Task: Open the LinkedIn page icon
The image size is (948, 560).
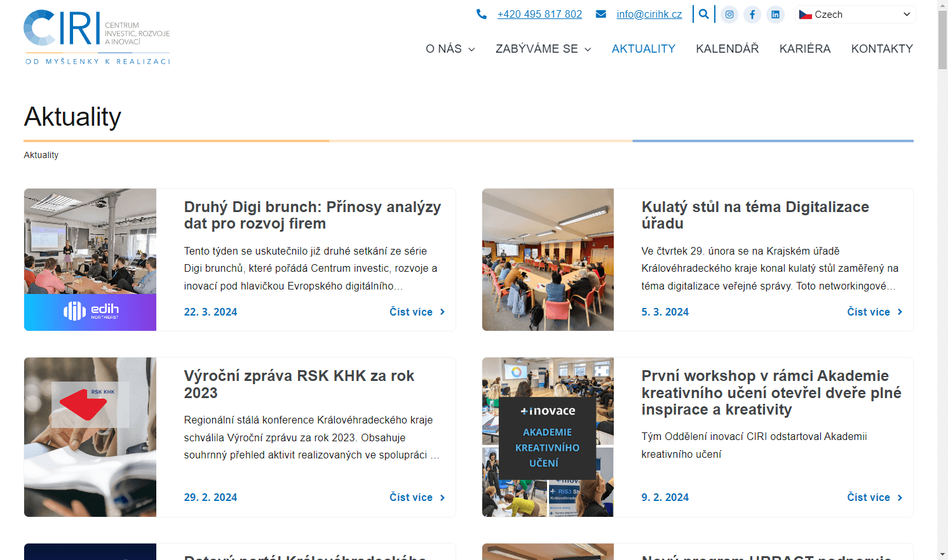Action: click(775, 14)
